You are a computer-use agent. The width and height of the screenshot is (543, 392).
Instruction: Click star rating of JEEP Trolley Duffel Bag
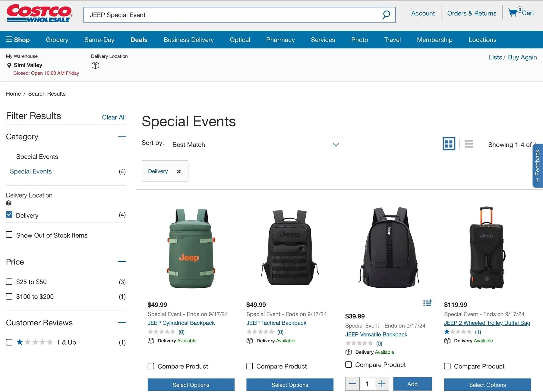458,332
